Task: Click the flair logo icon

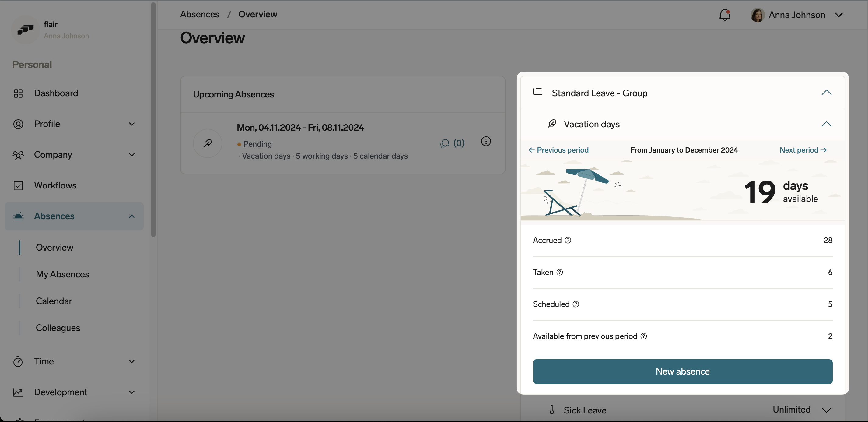Action: [25, 30]
